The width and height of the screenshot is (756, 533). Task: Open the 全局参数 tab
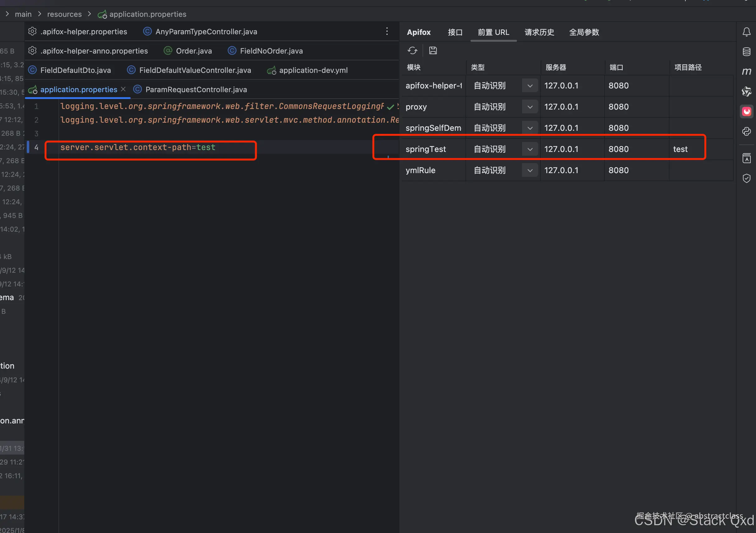[584, 32]
